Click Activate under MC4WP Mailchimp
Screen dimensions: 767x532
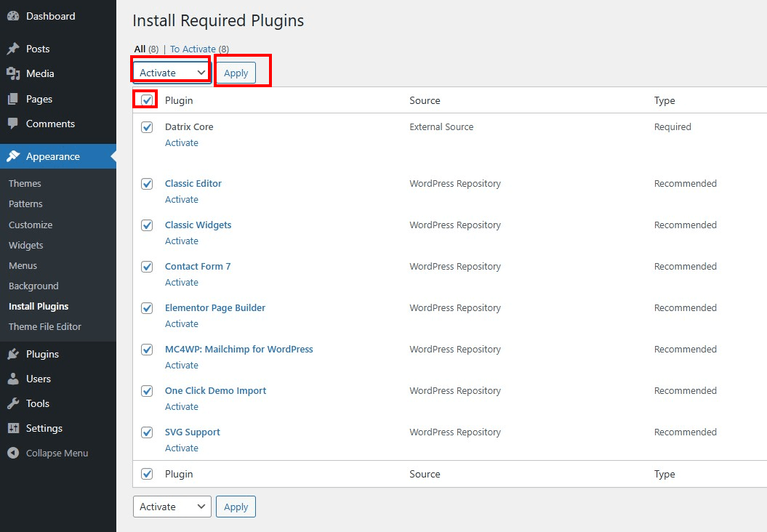(x=182, y=366)
